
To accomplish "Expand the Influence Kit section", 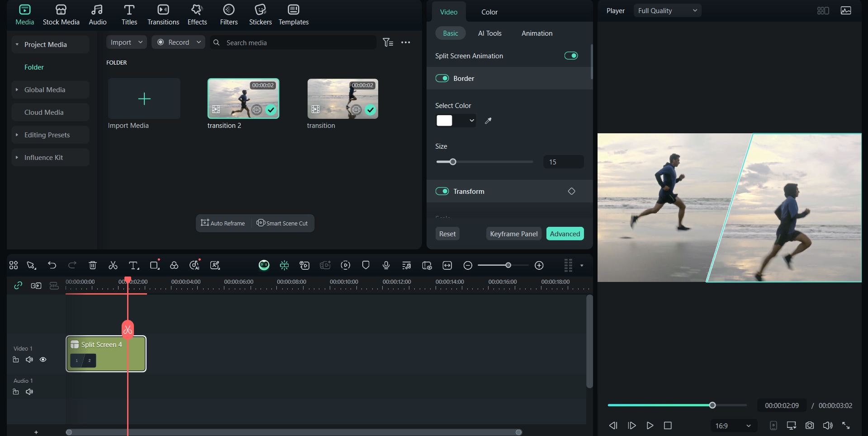I will pos(17,157).
